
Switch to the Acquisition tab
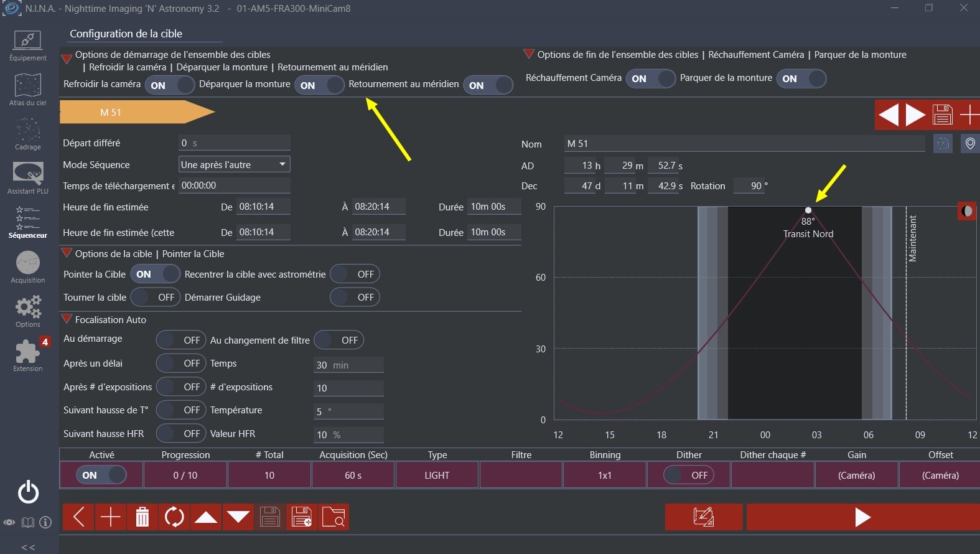[x=28, y=267]
